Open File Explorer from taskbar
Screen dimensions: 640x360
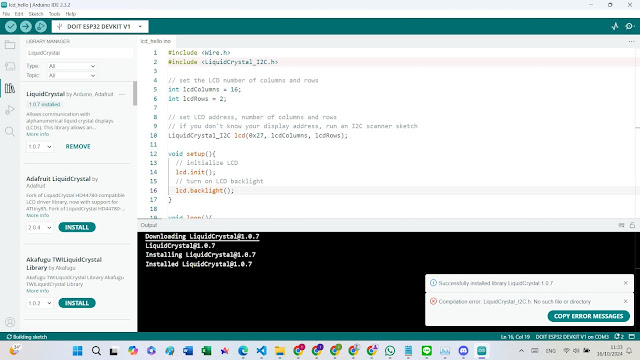click(280, 351)
